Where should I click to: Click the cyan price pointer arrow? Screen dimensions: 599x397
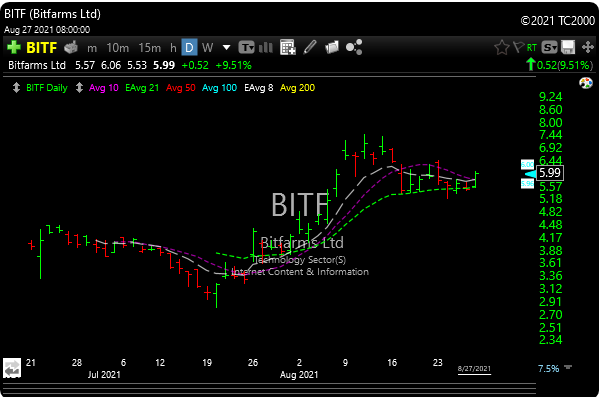pos(531,174)
